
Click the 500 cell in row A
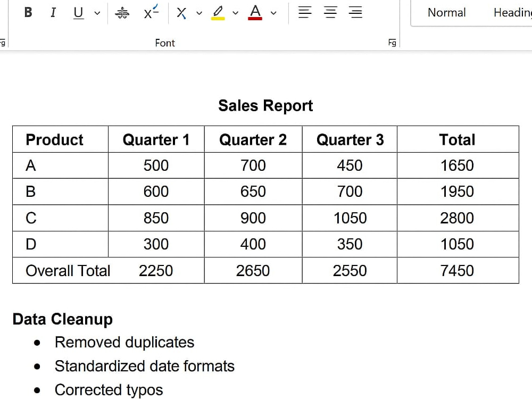tap(156, 165)
